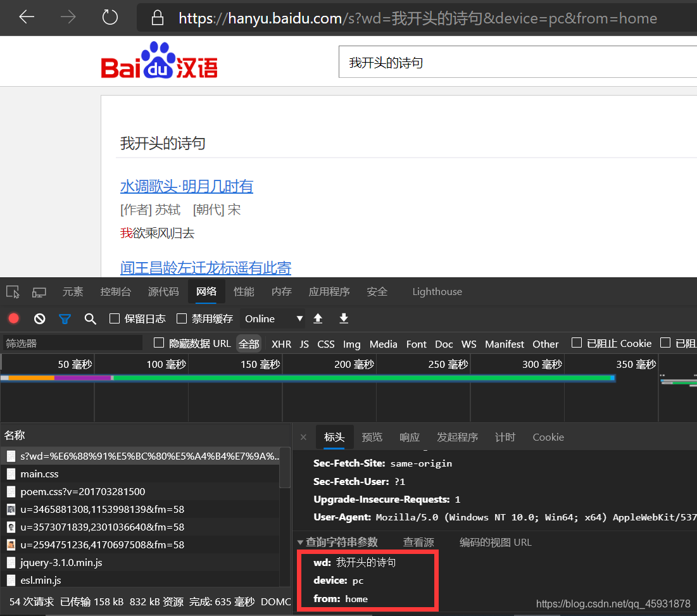Image resolution: width=697 pixels, height=616 pixels.
Task: Open the 控制台 DevTools tab
Action: click(x=116, y=292)
